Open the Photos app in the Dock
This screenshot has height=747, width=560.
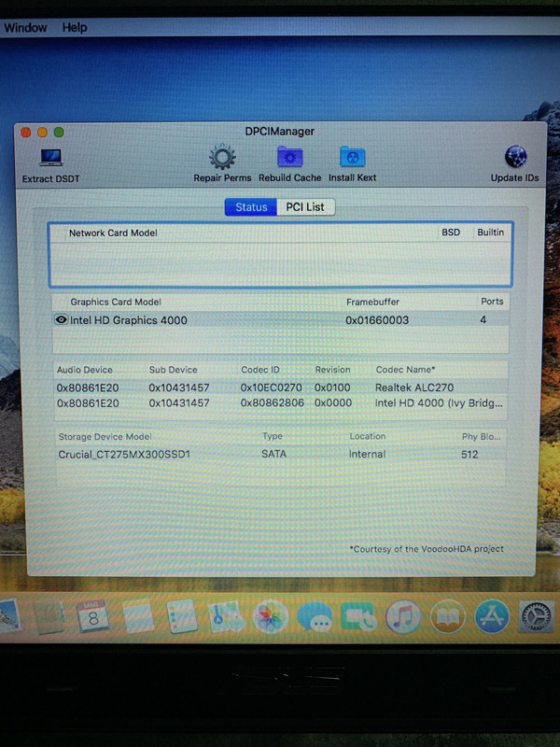click(x=271, y=616)
